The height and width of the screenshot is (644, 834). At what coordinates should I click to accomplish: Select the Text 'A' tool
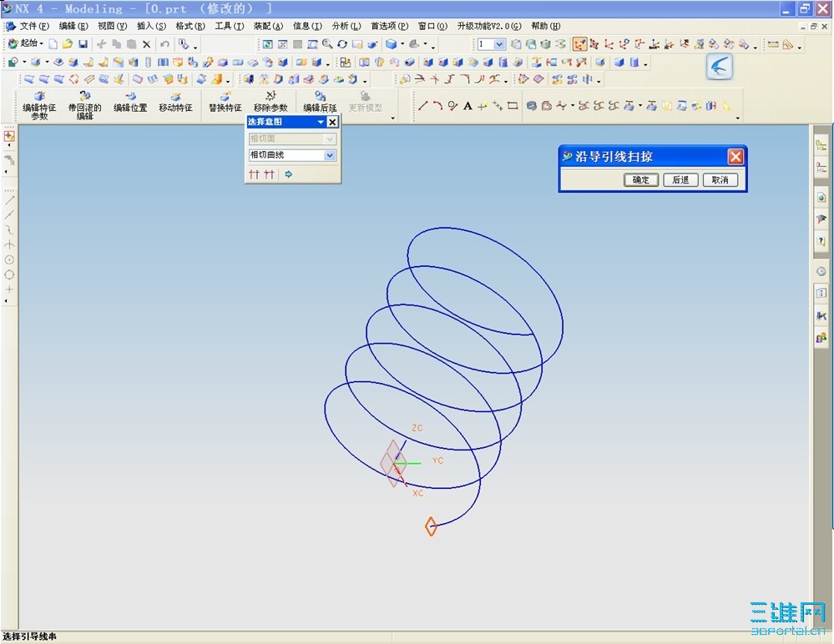pos(468,106)
